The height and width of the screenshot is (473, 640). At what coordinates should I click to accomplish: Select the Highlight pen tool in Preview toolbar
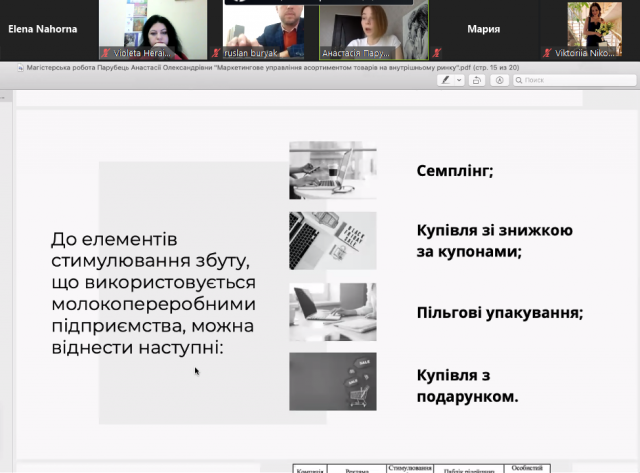(x=446, y=80)
